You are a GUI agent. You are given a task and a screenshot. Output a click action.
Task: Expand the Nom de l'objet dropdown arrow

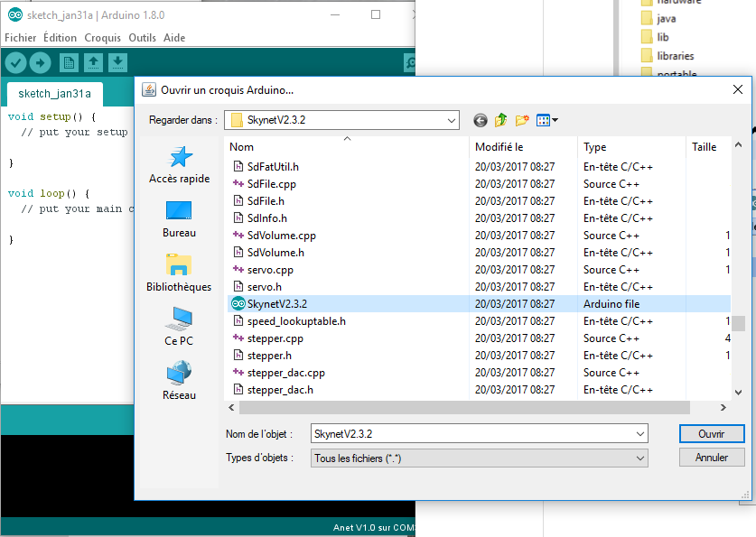pyautogui.click(x=640, y=434)
